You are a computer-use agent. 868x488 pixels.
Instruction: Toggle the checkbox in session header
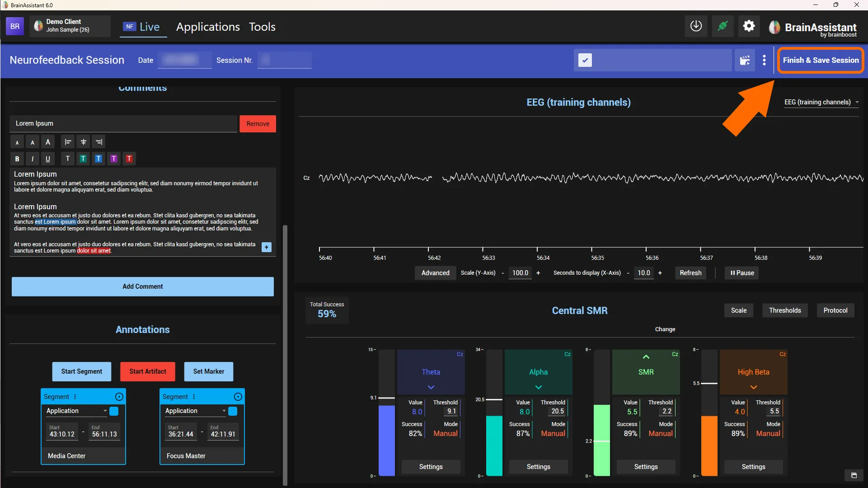click(585, 60)
